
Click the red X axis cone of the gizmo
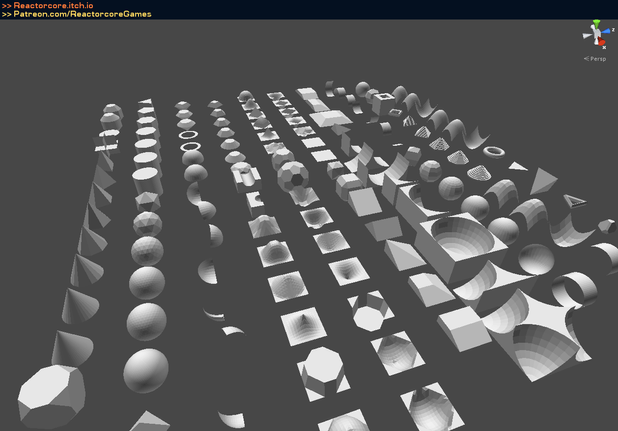pos(601,41)
